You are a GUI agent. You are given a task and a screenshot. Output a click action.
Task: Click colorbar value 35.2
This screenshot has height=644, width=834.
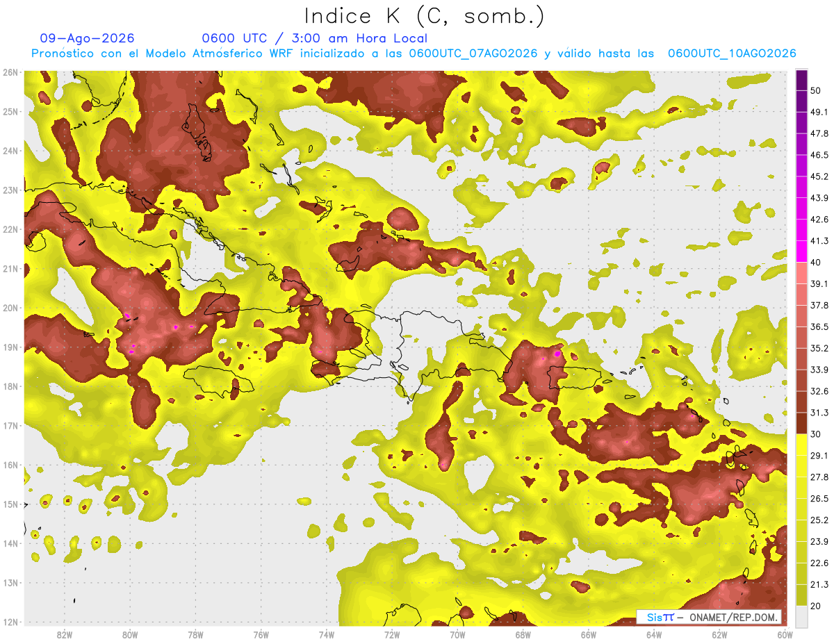[819, 348]
